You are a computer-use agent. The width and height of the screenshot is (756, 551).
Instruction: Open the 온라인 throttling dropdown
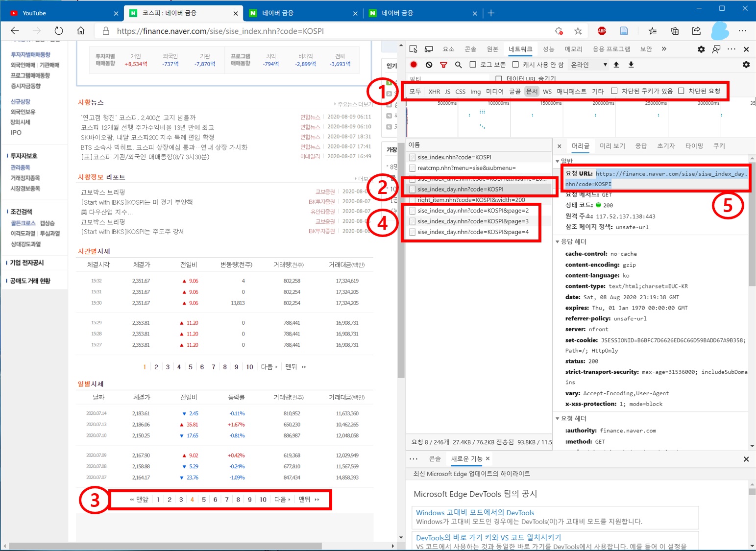point(589,65)
